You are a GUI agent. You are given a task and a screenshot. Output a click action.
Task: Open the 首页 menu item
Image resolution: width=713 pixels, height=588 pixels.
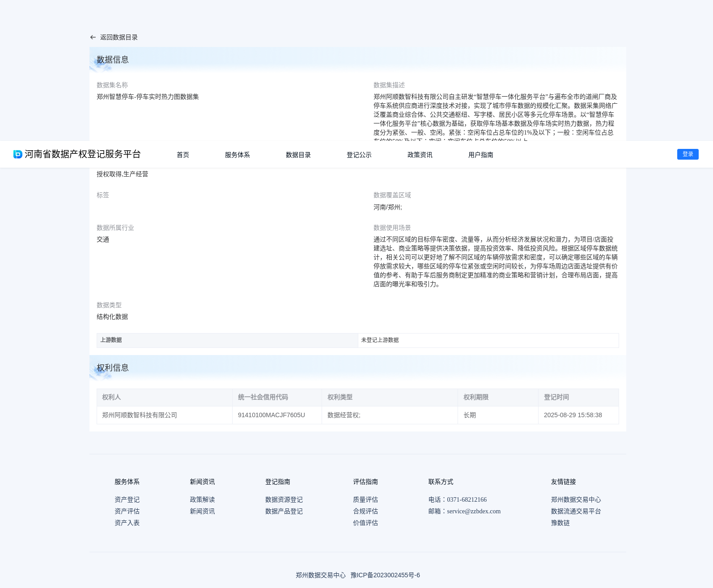183,155
